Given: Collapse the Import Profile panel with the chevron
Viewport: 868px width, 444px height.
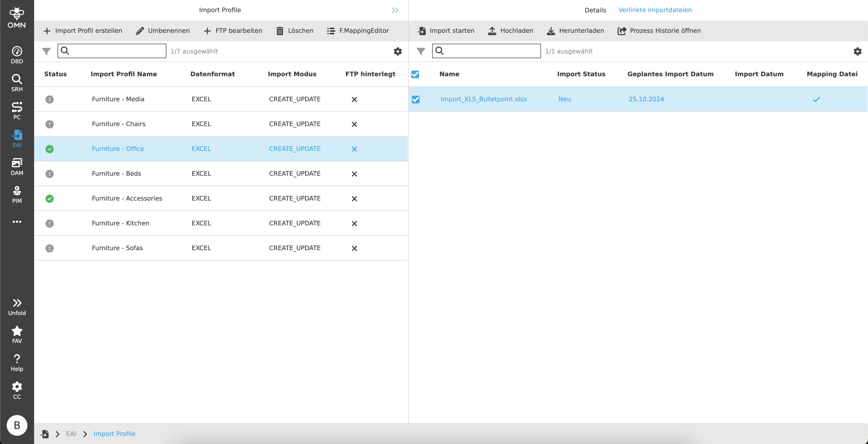Looking at the screenshot, I should (x=395, y=10).
